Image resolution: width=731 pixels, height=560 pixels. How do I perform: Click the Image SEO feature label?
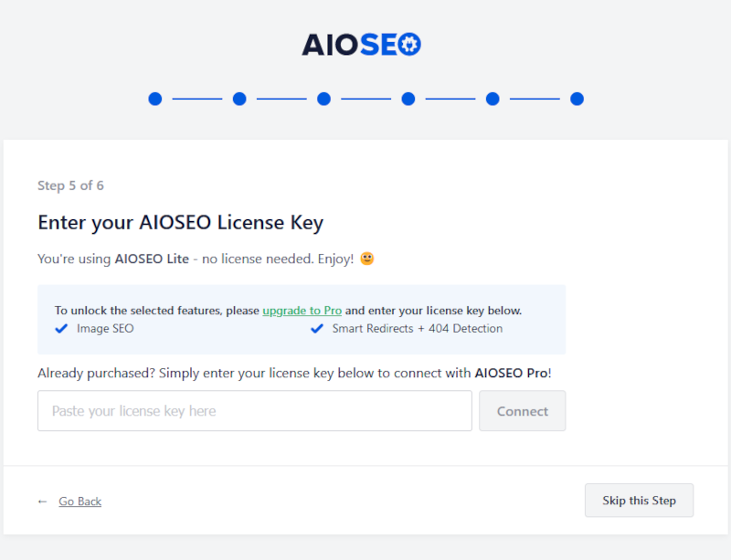[x=105, y=329]
